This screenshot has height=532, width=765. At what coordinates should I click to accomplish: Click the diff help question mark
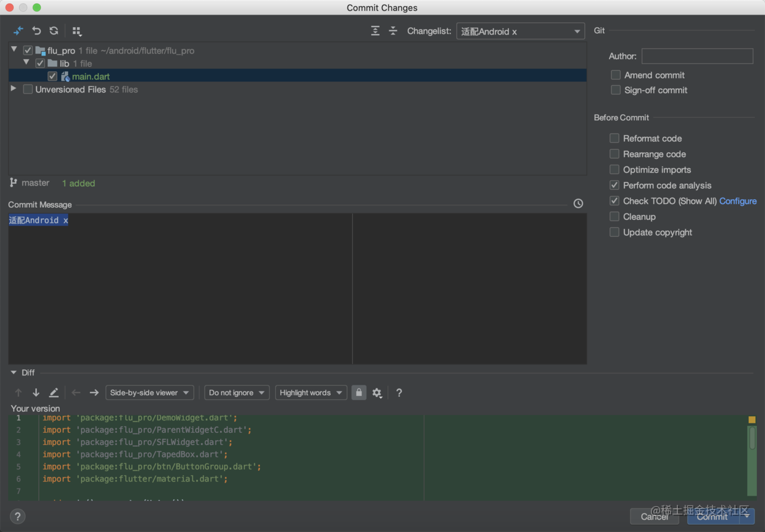point(399,393)
